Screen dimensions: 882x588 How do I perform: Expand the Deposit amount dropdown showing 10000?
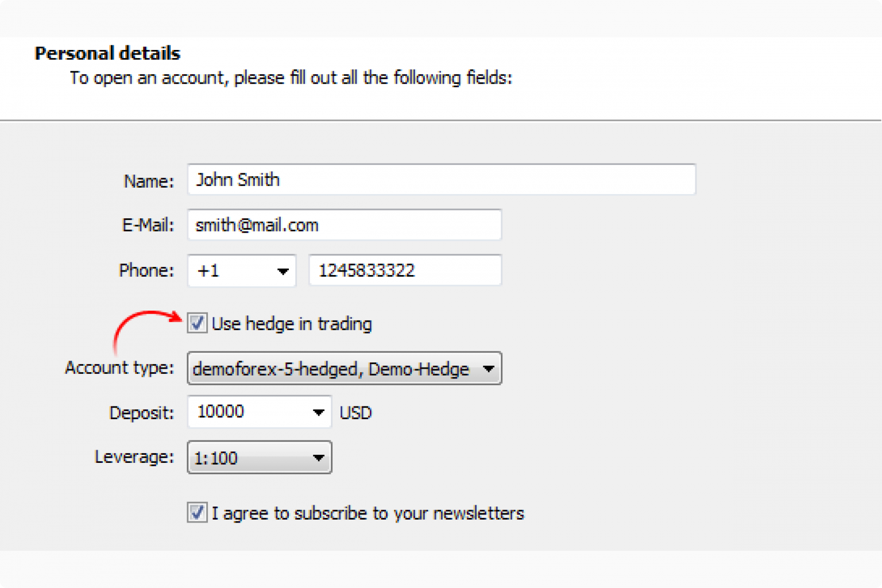[x=260, y=412]
